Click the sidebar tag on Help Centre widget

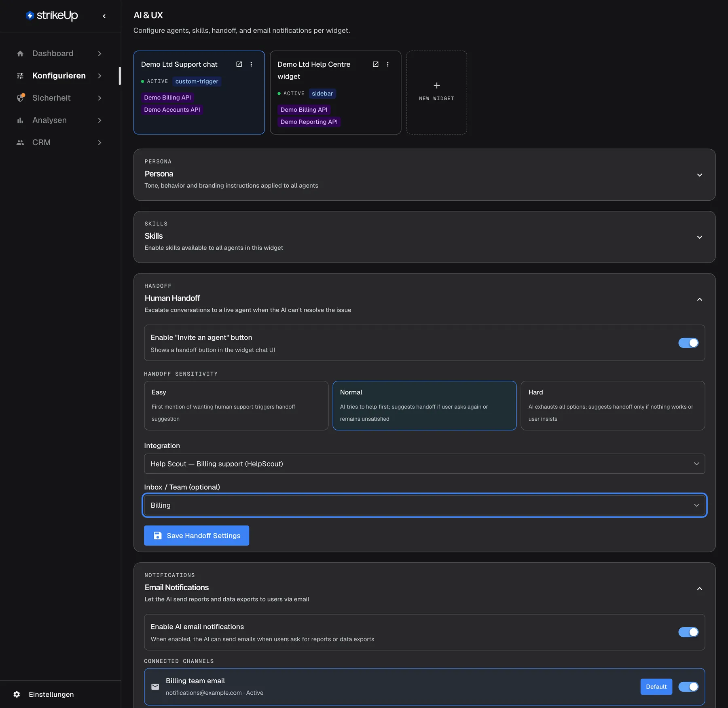322,93
